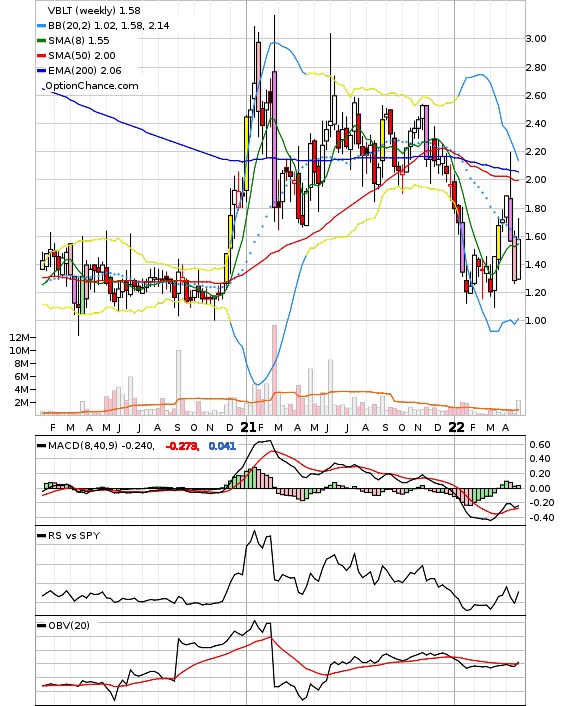Click the red MACD signal value -0.273
Image resolution: width=566 pixels, height=706 pixels.
pos(182,446)
